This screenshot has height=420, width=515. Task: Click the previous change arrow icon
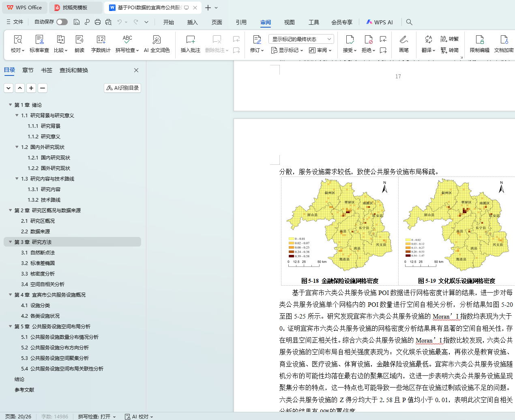[x=383, y=39]
